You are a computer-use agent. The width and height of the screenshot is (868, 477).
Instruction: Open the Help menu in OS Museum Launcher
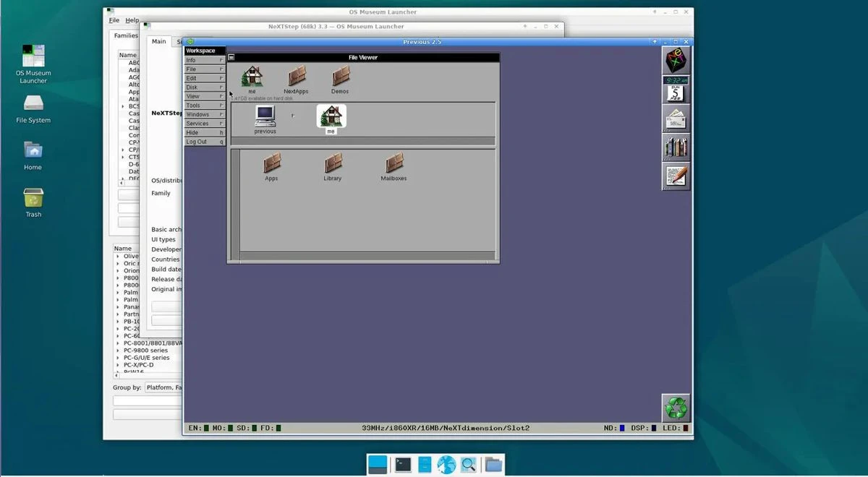coord(132,20)
